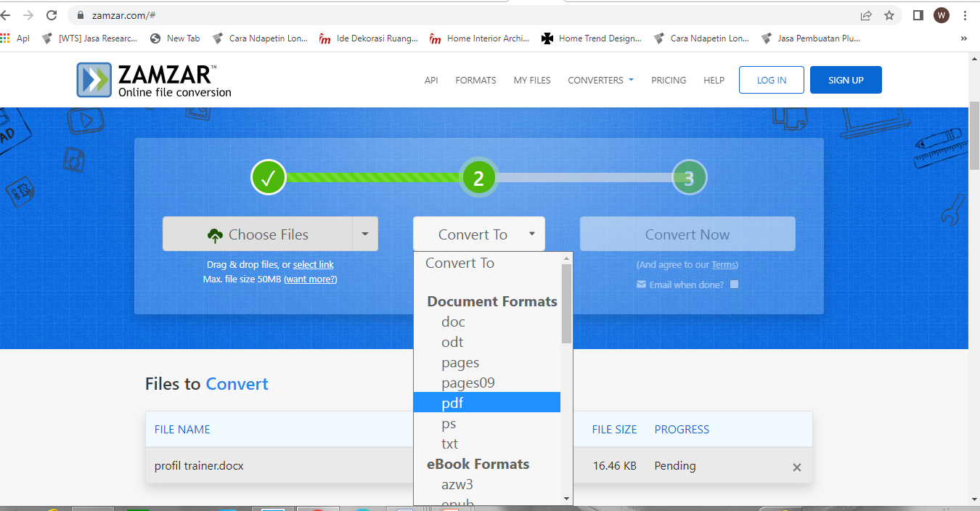This screenshot has width=980, height=511.
Task: Select odt from the format list
Action: [486, 342]
